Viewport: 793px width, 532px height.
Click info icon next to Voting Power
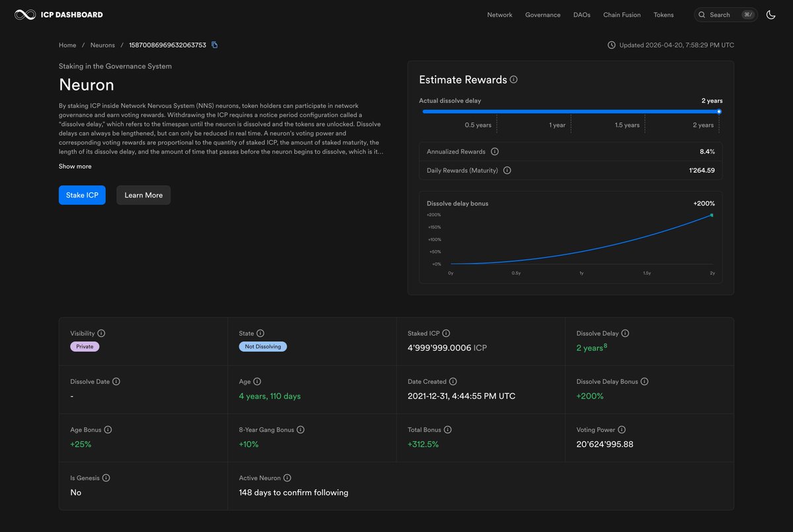tap(621, 430)
